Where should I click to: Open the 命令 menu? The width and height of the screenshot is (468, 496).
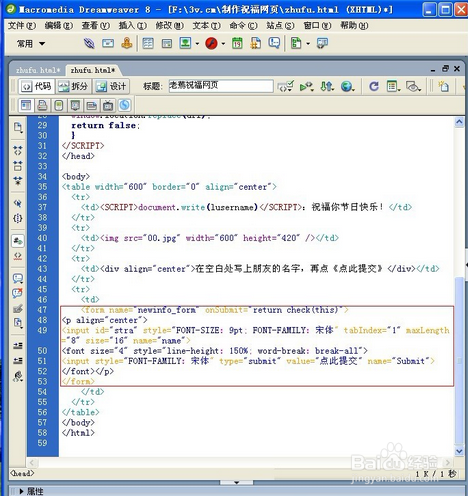coord(243,26)
